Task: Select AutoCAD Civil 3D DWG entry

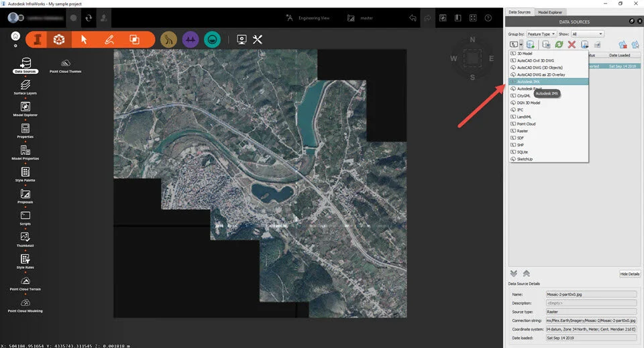Action: (x=549, y=60)
